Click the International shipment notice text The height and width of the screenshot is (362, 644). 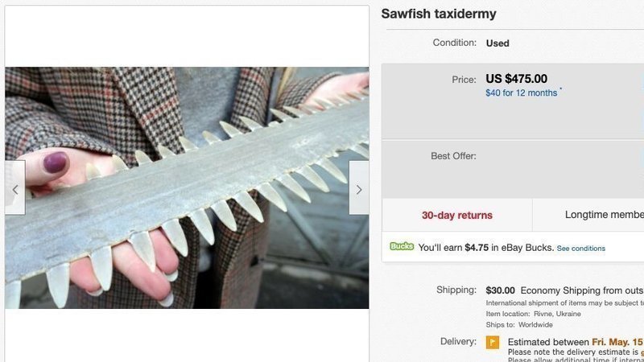coord(565,303)
